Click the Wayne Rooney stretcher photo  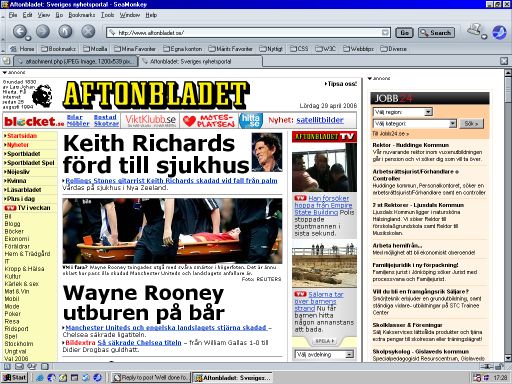[x=172, y=231]
